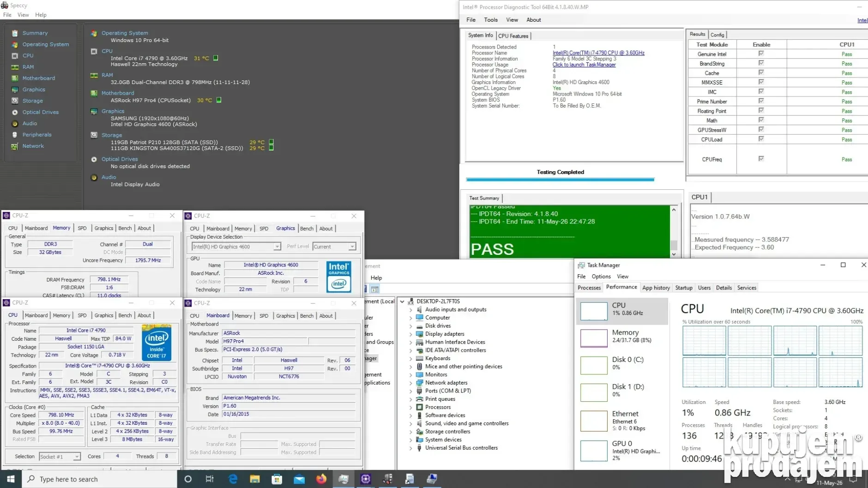
Task: Open the Options menu in Task Manager
Action: (601, 277)
